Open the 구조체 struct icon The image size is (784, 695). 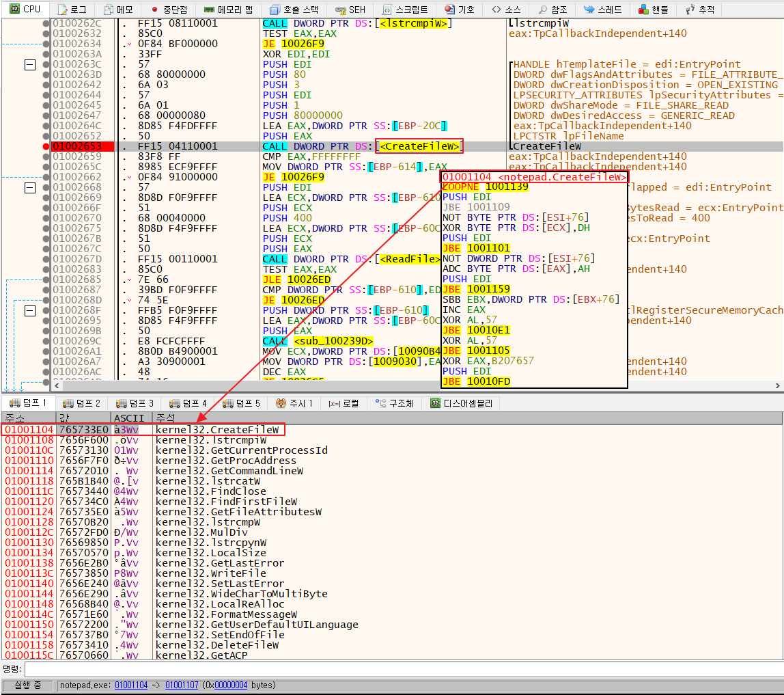coord(381,403)
